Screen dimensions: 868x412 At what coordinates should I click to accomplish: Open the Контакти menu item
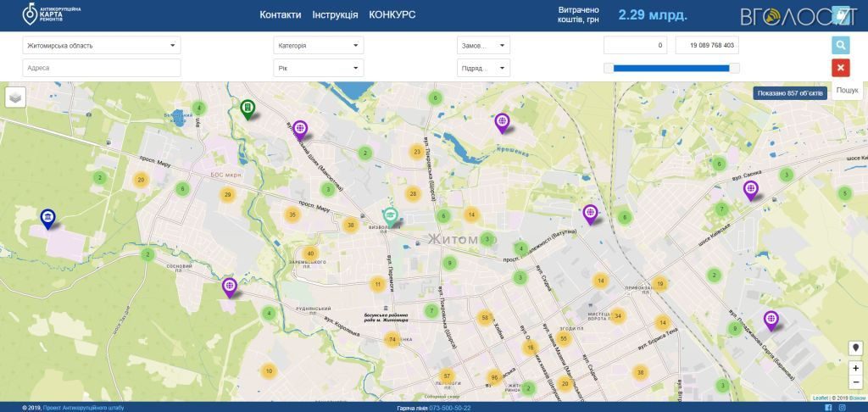(280, 15)
